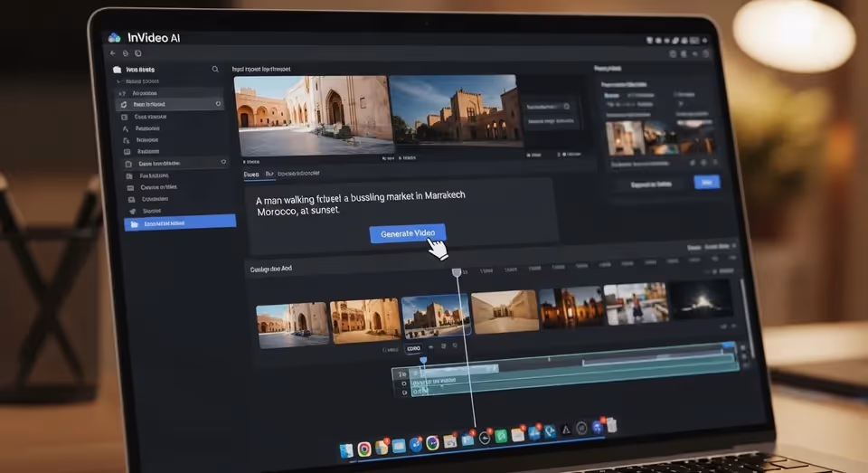Select the timeline clip with a person walking
868x473 pixels.
tap(636, 303)
